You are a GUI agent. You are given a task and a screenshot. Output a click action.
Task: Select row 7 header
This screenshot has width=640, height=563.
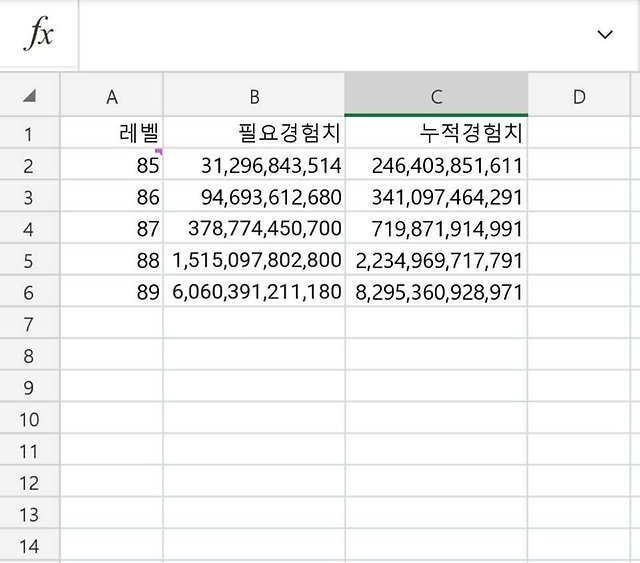(29, 324)
